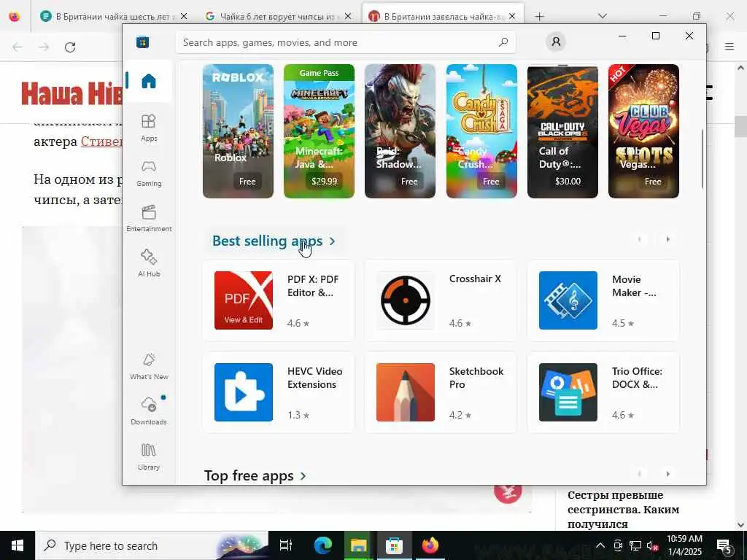The height and width of the screenshot is (560, 747).
Task: Open Sketchbook Pro app icon
Action: tap(406, 392)
